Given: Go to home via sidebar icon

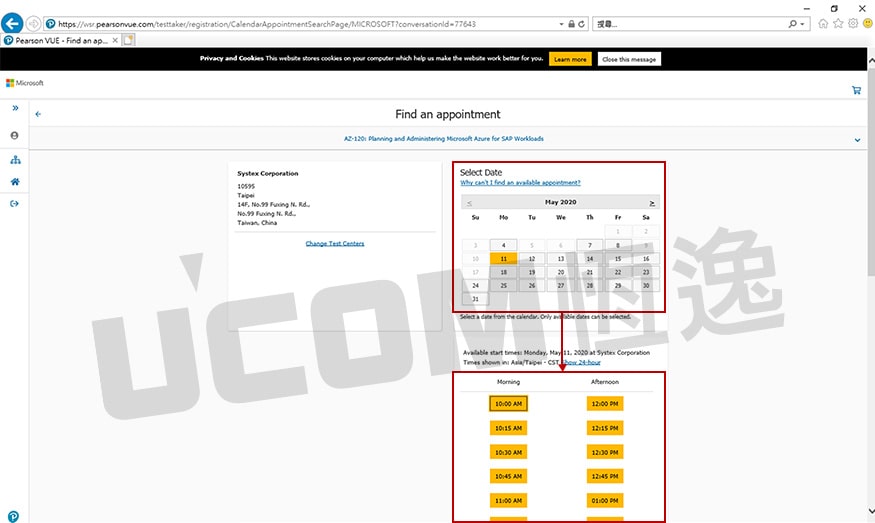Looking at the screenshot, I should [15, 182].
